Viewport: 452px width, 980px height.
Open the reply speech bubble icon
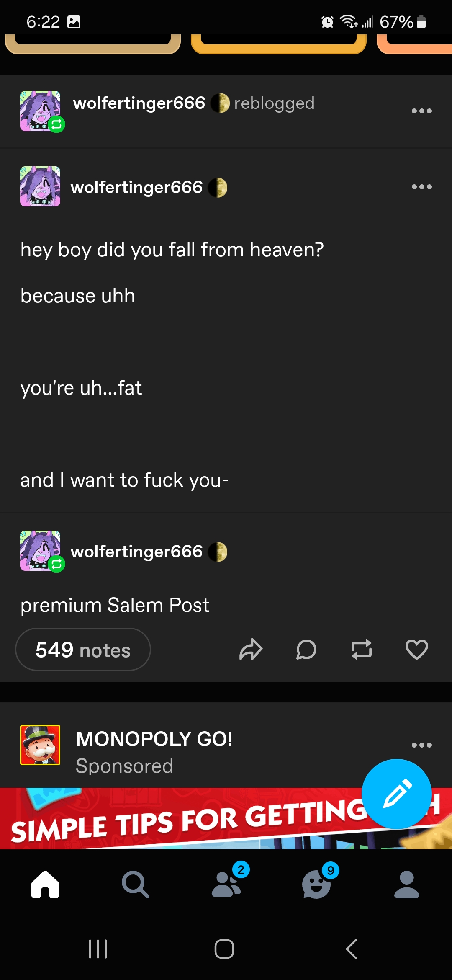[x=306, y=650]
